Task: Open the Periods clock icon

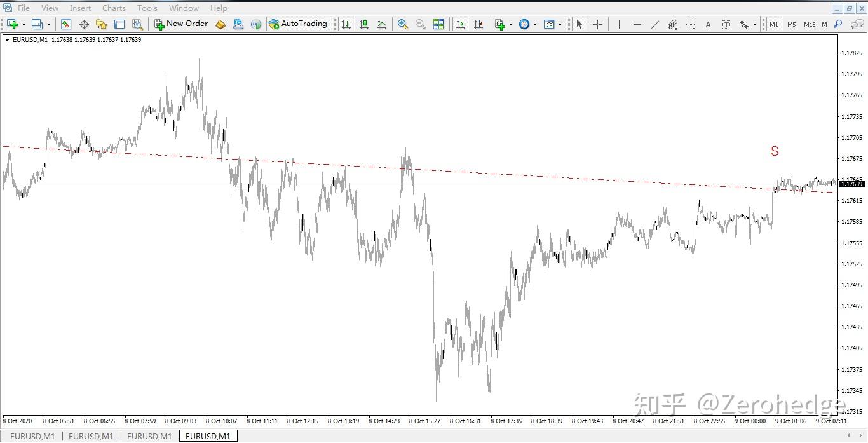Action: pos(524,24)
